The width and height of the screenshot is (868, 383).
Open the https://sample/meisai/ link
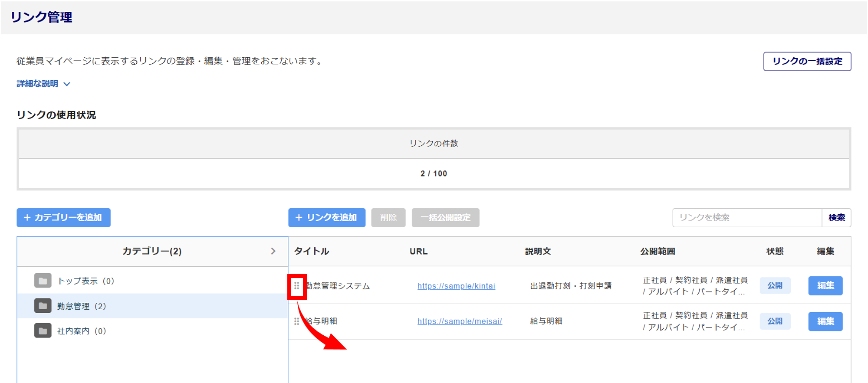[x=460, y=321]
